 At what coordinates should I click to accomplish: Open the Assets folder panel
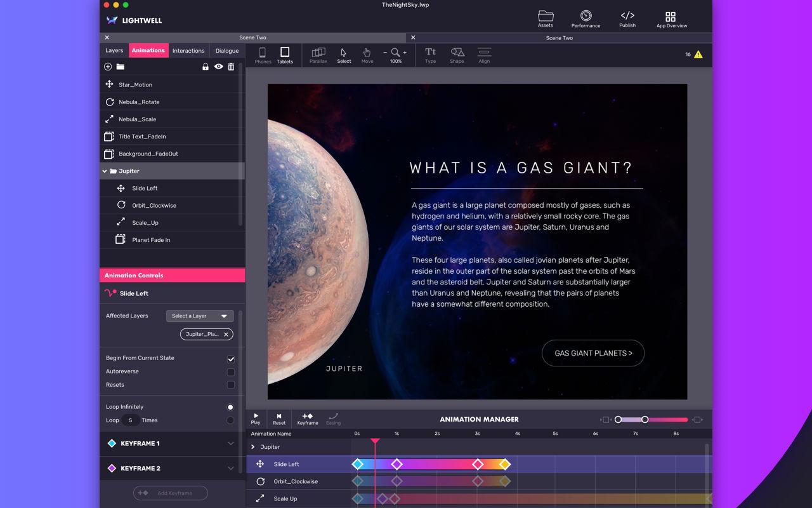click(546, 18)
